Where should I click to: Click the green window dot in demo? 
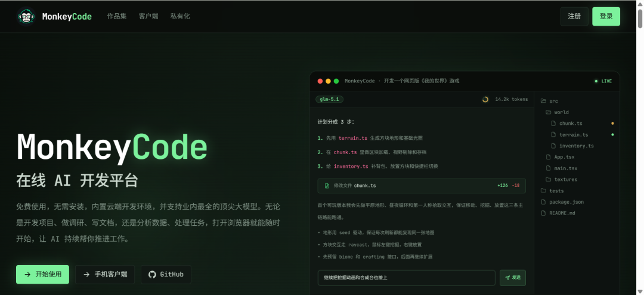tap(336, 81)
